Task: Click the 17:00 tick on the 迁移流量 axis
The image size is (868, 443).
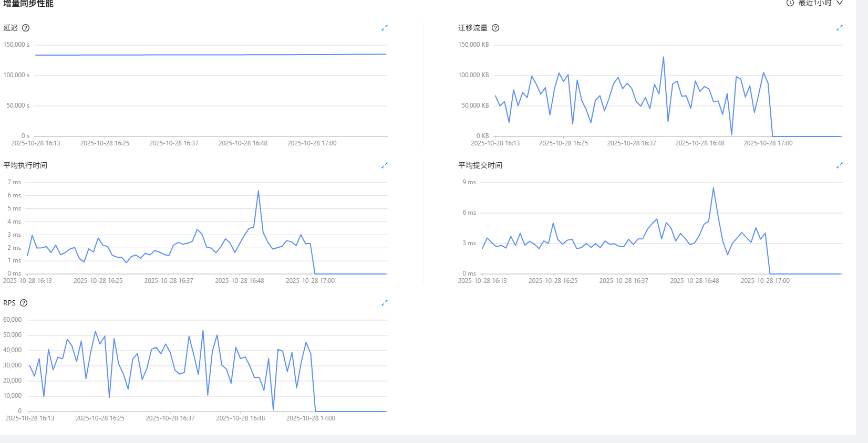Action: [x=768, y=143]
